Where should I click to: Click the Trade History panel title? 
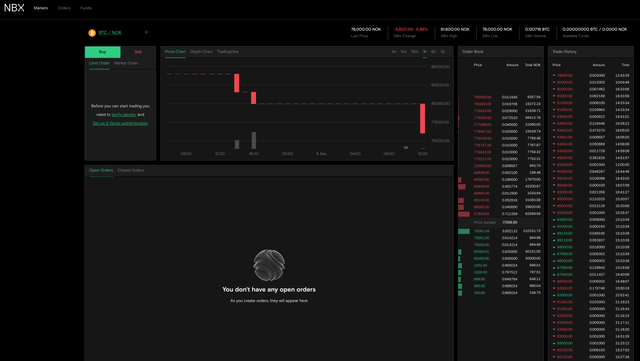(x=564, y=52)
